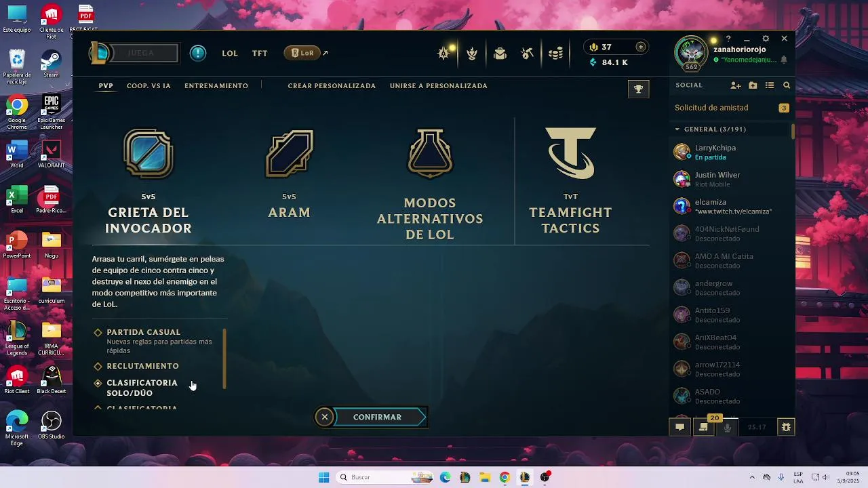
Task: Click the notification bell beside status message
Action: point(784,60)
